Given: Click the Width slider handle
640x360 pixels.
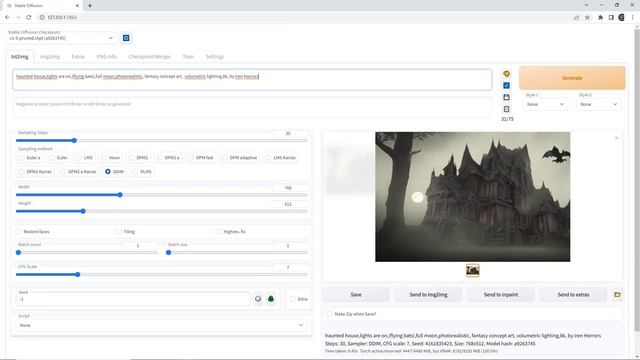Looking at the screenshot, I should point(120,195).
